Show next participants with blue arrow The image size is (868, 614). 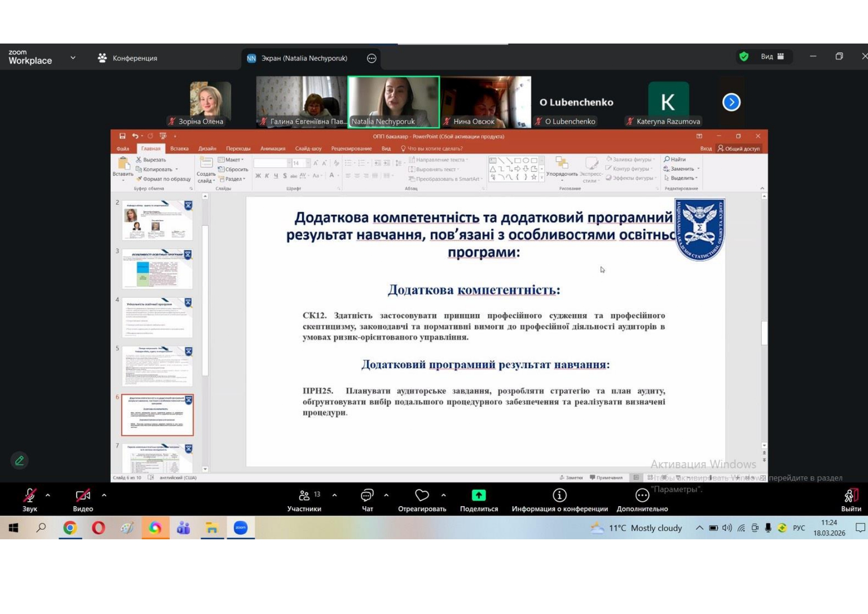[x=731, y=102]
